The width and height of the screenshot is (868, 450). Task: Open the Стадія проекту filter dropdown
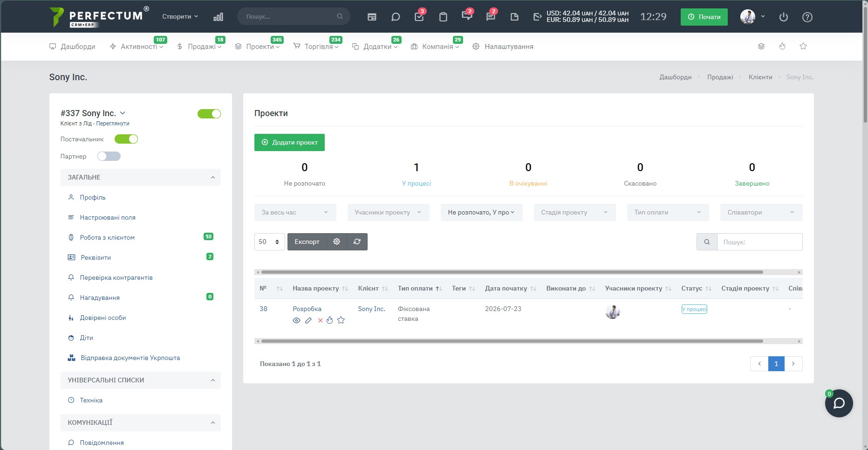point(575,213)
